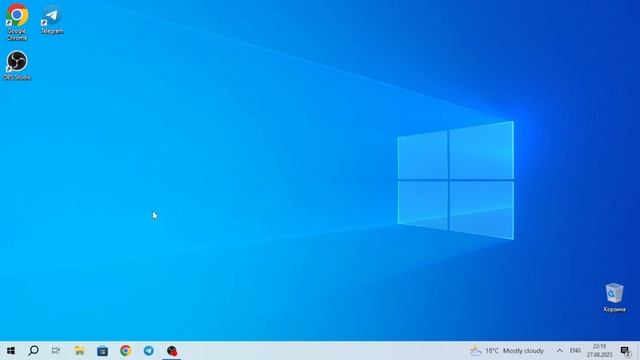This screenshot has height=360, width=640.
Task: Open the clock and calendar flyout
Action: (x=599, y=351)
